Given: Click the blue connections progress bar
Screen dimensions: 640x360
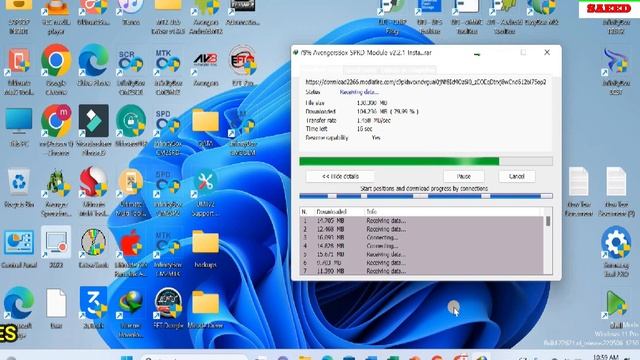Looking at the screenshot, I should [x=426, y=196].
